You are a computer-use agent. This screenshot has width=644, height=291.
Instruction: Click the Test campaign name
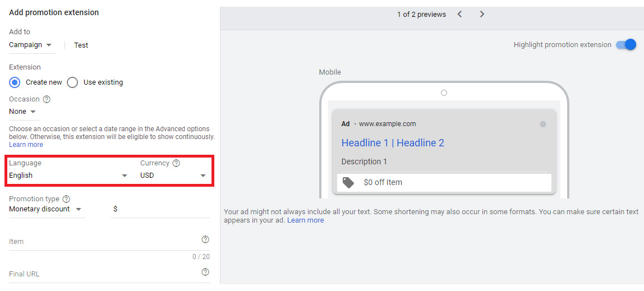tap(81, 45)
